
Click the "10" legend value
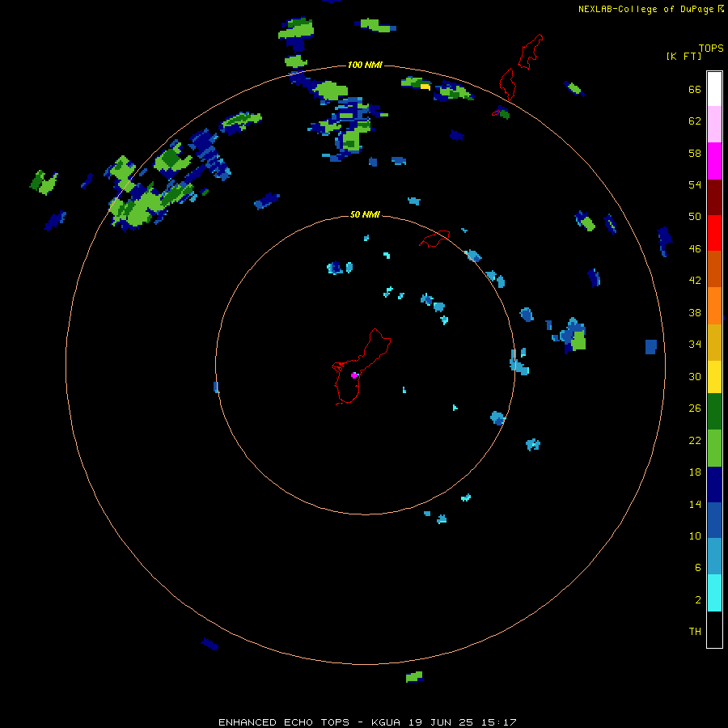[x=695, y=535]
